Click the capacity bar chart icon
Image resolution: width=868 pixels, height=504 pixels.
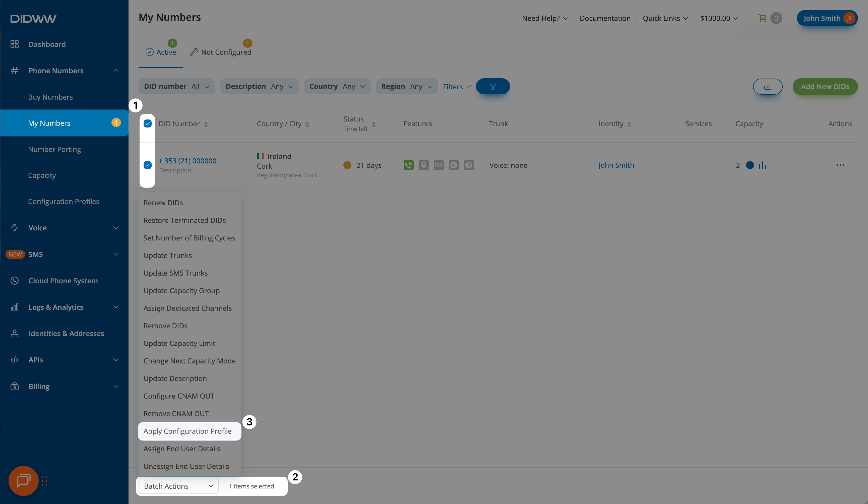pos(763,165)
